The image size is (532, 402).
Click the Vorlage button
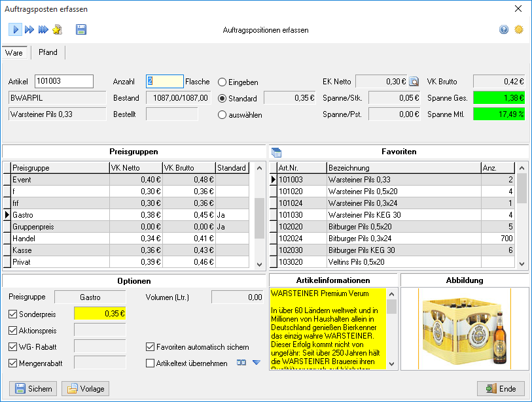(86, 388)
